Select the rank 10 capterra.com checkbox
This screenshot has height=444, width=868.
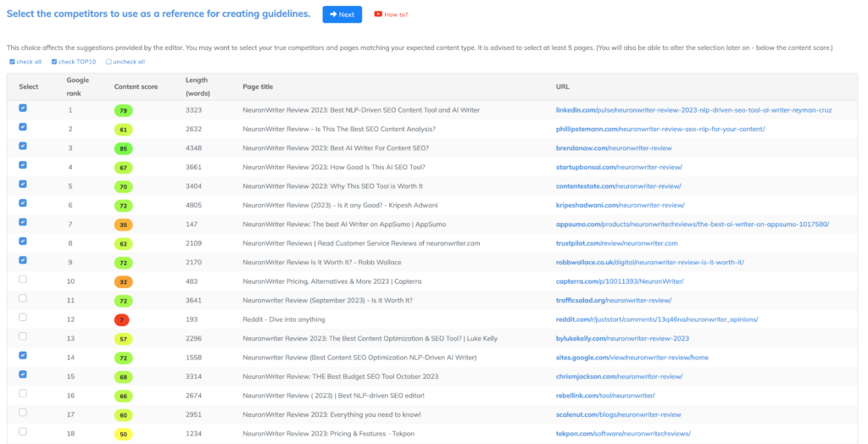23,280
